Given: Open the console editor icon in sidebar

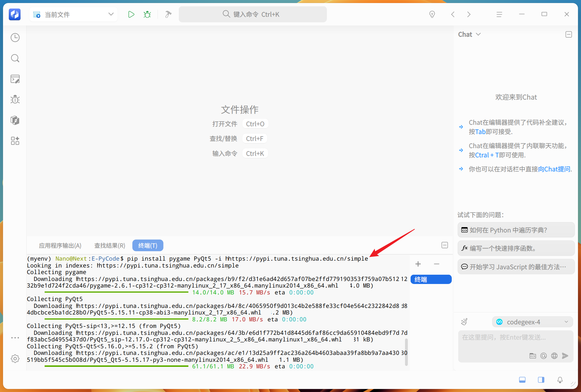Looking at the screenshot, I should pyautogui.click(x=15, y=79).
